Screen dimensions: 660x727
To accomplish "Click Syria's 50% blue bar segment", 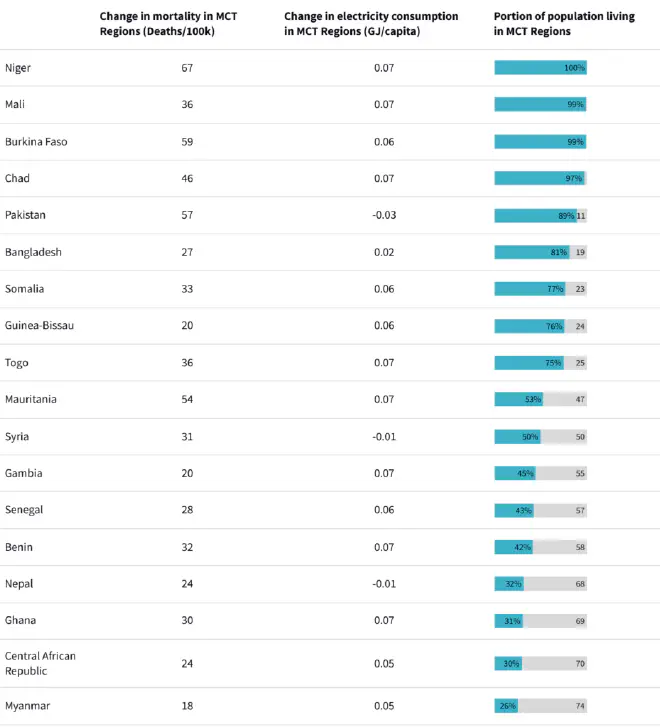I will pyautogui.click(x=518, y=437).
